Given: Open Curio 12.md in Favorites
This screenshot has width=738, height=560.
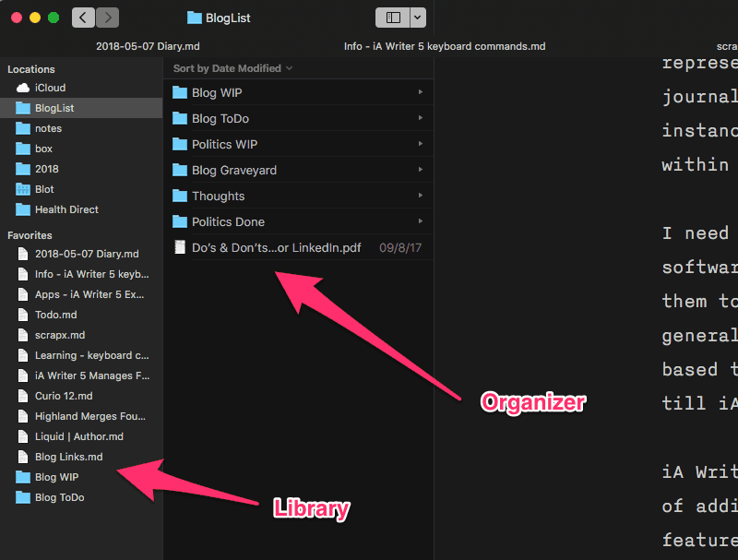Looking at the screenshot, I should pos(81,396).
